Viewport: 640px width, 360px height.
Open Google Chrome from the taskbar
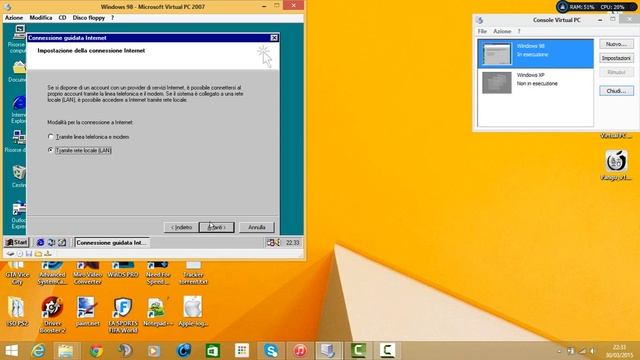(96, 351)
